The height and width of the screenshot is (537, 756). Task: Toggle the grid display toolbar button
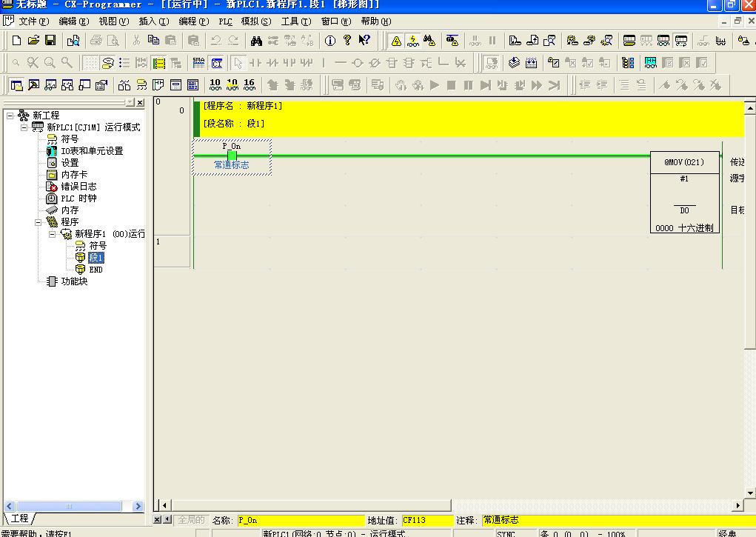click(90, 63)
